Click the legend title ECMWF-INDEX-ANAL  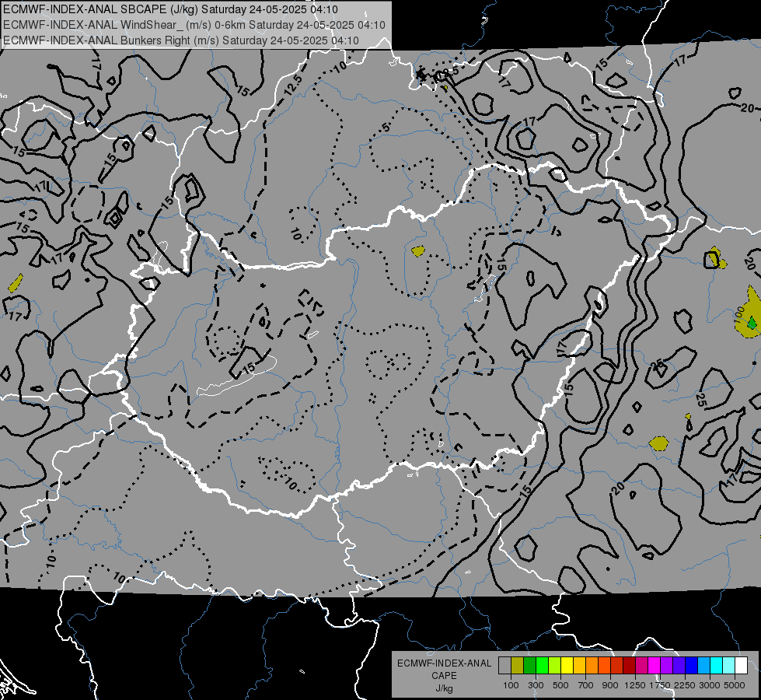[x=444, y=663]
